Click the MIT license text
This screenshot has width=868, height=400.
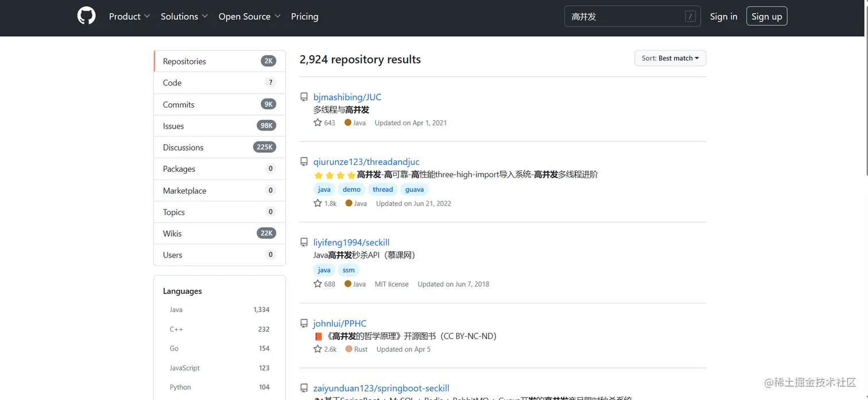(392, 284)
